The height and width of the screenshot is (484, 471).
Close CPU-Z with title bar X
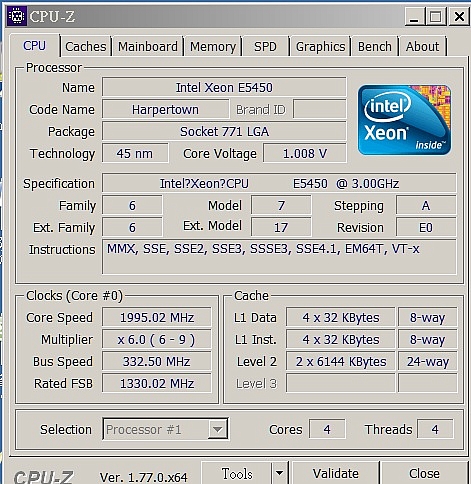coord(459,16)
